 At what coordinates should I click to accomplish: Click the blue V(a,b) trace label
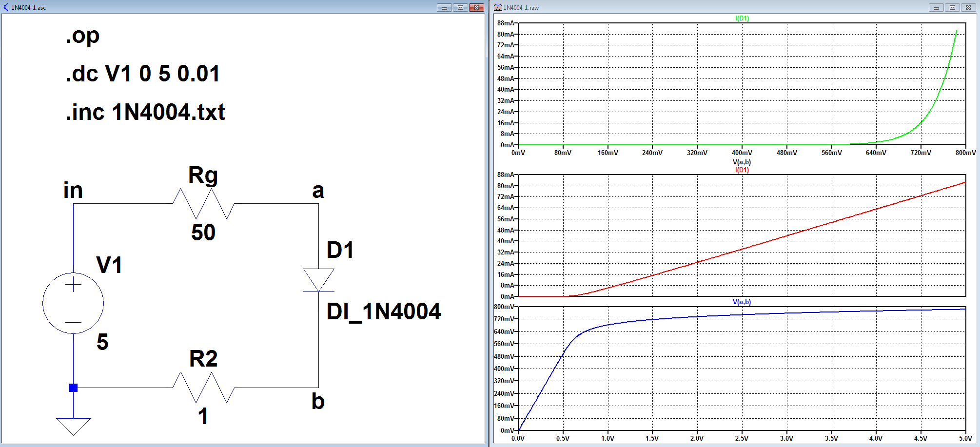tap(742, 302)
